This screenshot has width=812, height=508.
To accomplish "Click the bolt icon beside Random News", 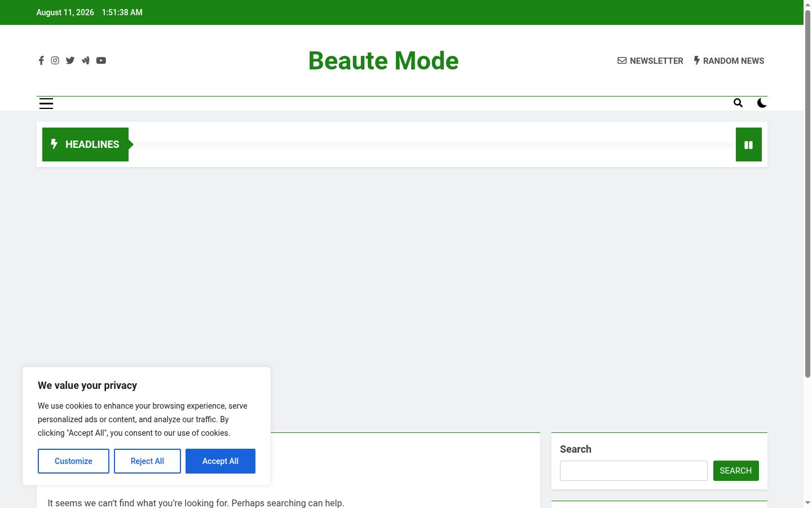I will coord(697,60).
